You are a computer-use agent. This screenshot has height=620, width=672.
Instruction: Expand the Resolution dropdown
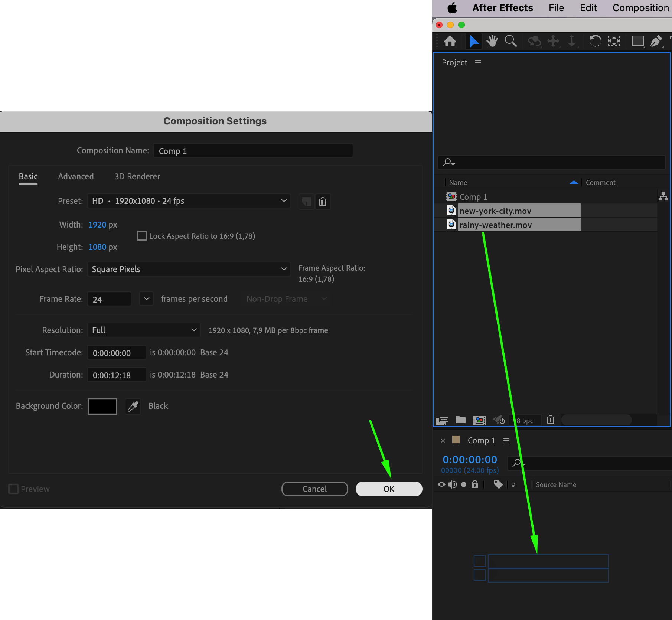tap(144, 330)
